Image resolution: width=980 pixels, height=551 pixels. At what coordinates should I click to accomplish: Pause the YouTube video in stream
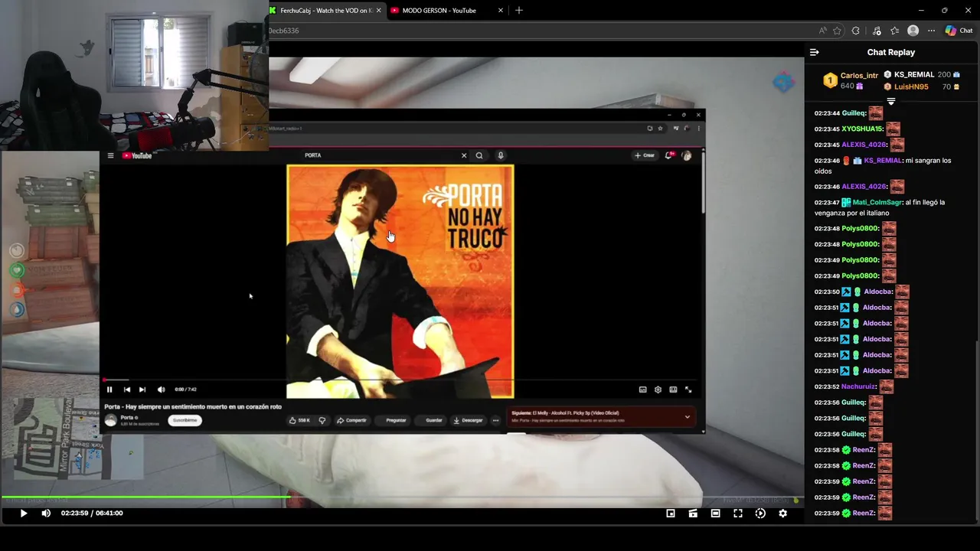pos(109,390)
